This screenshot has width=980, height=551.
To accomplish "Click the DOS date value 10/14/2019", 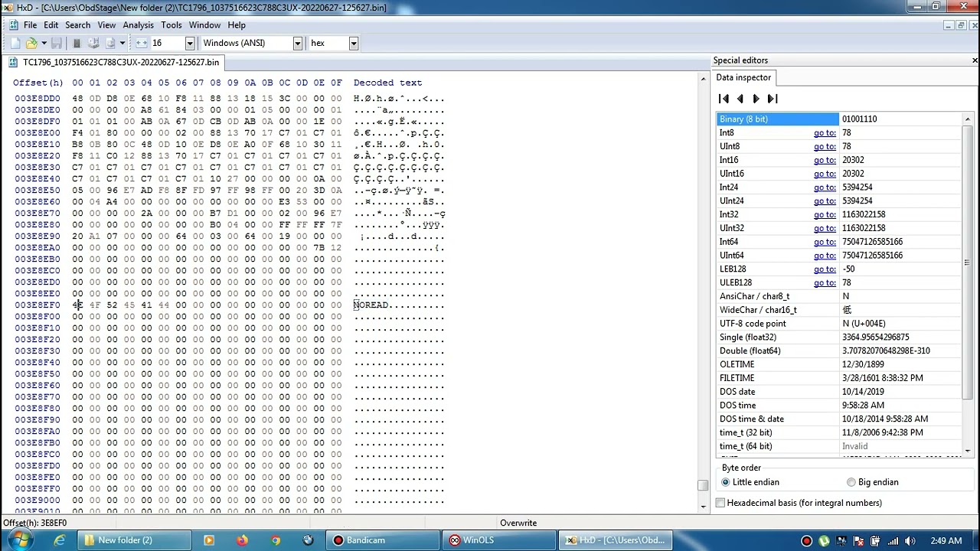I will 863,392.
